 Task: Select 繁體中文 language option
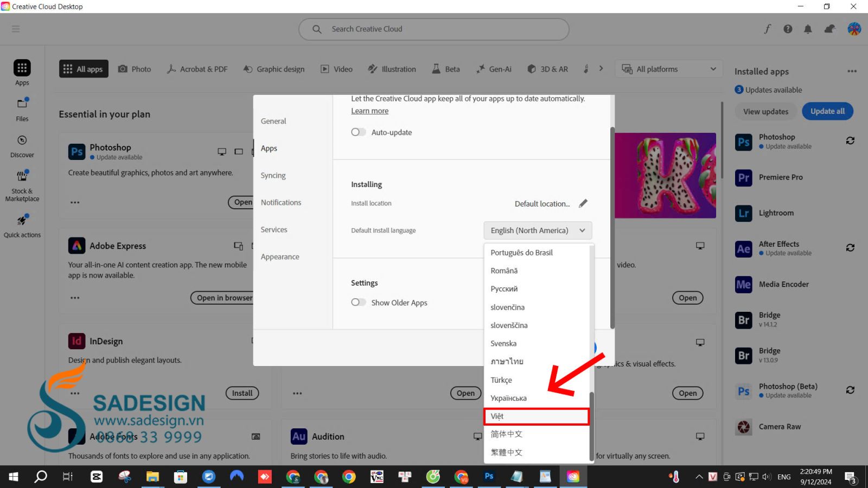click(x=536, y=453)
